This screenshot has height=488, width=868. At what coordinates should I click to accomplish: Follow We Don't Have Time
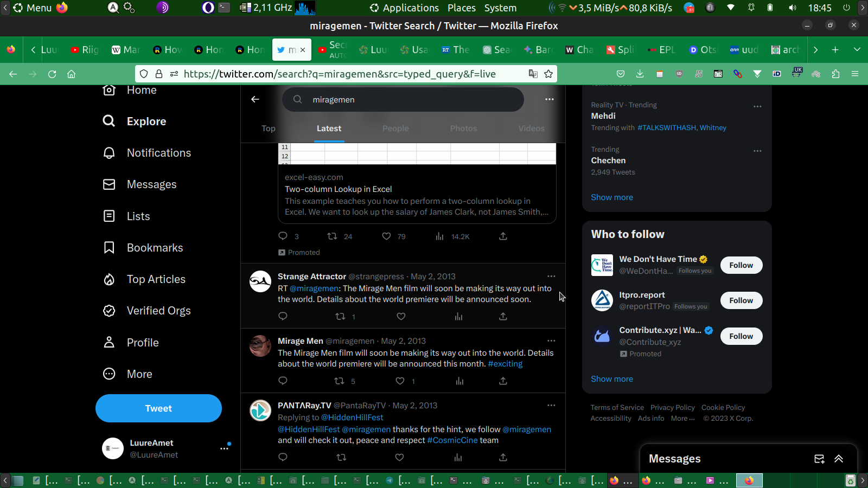pos(741,265)
